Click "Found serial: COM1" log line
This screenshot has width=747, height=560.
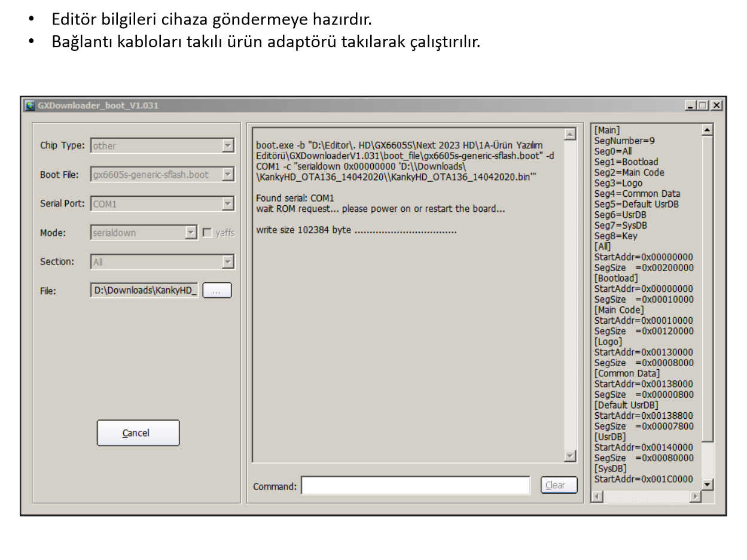pyautogui.click(x=295, y=198)
